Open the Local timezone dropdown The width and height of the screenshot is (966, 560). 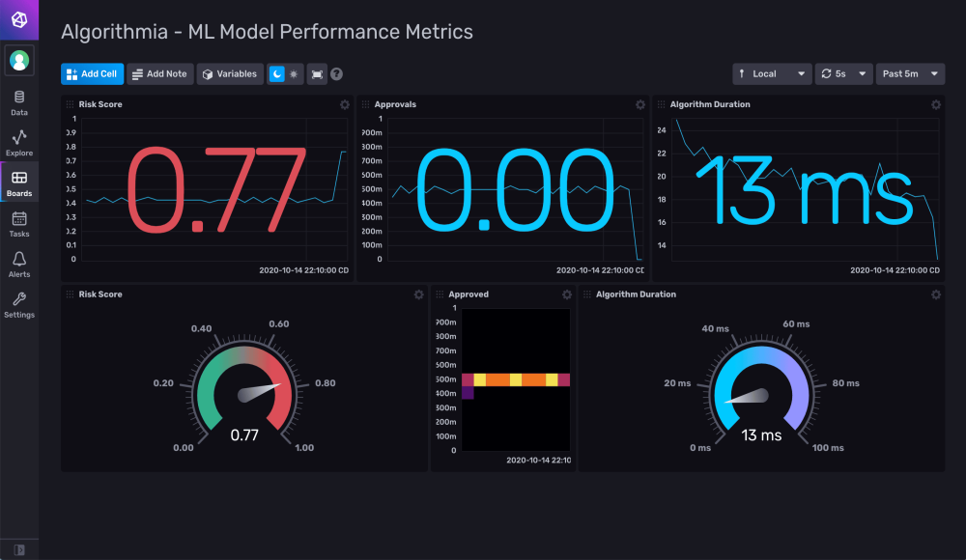pos(772,74)
